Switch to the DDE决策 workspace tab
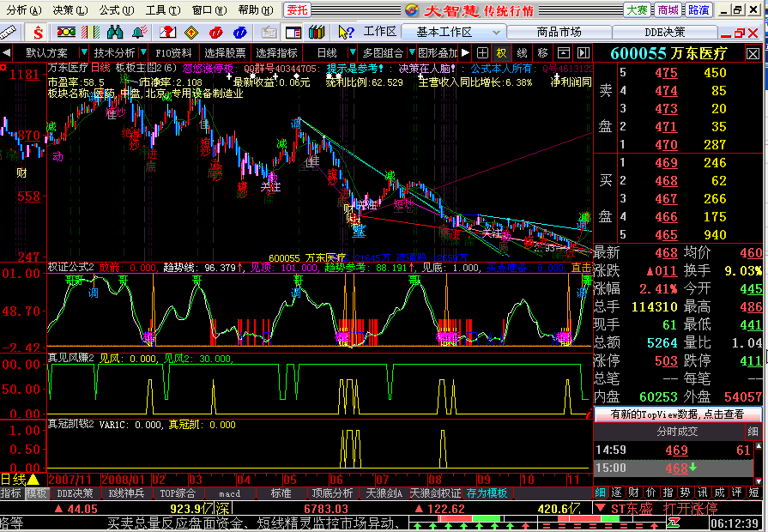The width and height of the screenshot is (768, 532). tap(665, 33)
